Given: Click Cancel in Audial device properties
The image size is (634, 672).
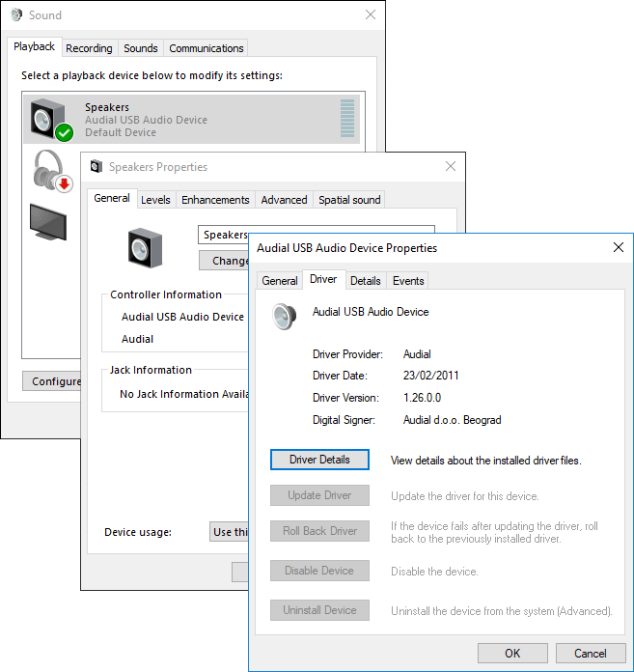Looking at the screenshot, I should [x=591, y=653].
